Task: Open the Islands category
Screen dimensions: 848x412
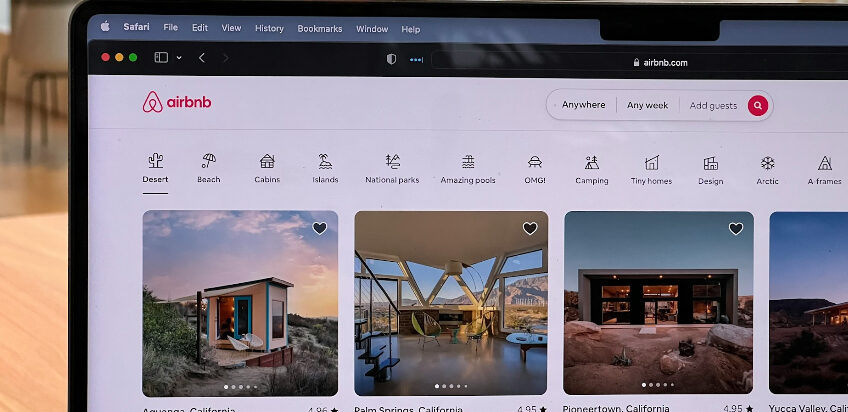Action: [x=325, y=162]
